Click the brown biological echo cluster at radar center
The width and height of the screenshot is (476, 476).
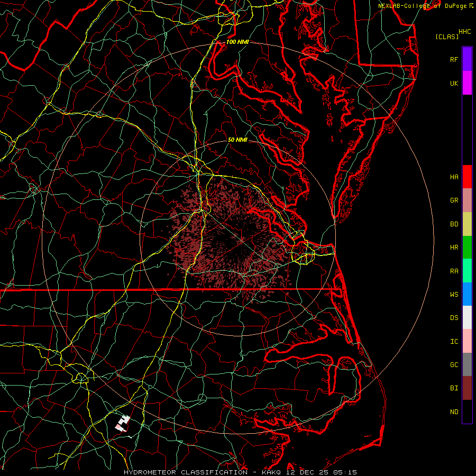pyautogui.click(x=231, y=240)
